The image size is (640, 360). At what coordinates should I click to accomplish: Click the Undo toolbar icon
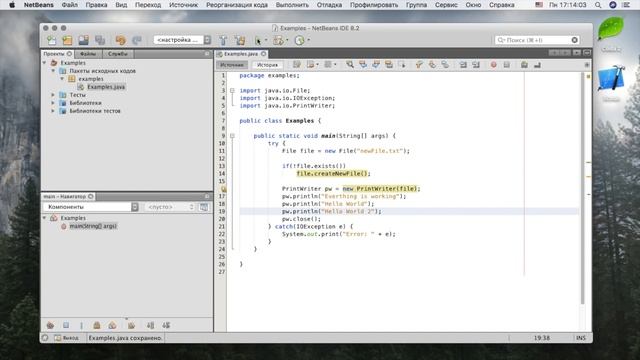tap(120, 40)
